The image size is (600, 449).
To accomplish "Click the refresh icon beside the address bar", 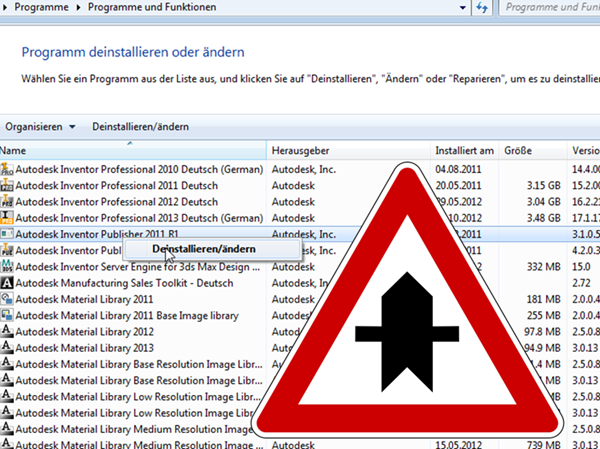I will coord(482,7).
